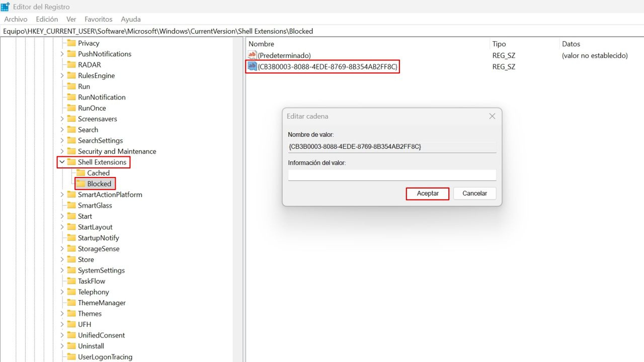
Task: Expand the UFH key
Action: pyautogui.click(x=62, y=324)
